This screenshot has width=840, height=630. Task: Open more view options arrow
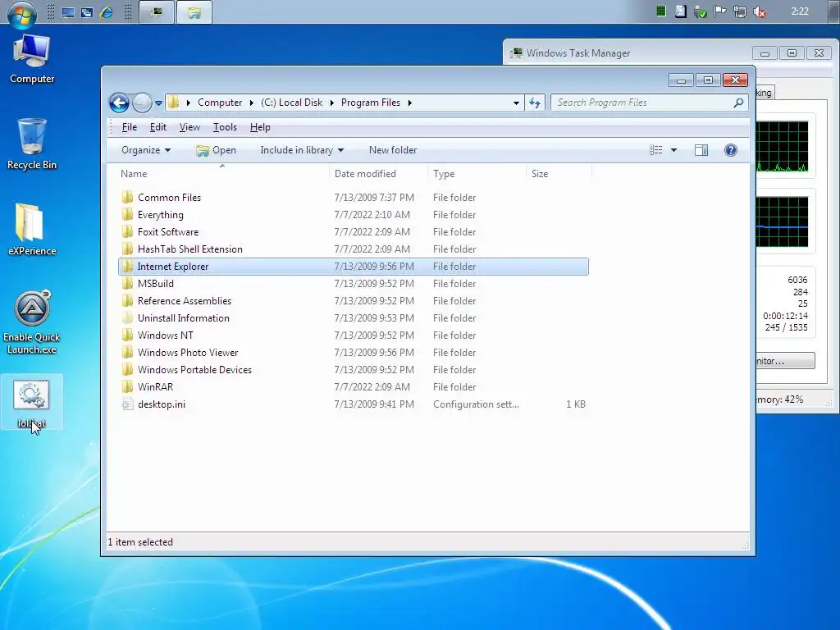tap(674, 150)
